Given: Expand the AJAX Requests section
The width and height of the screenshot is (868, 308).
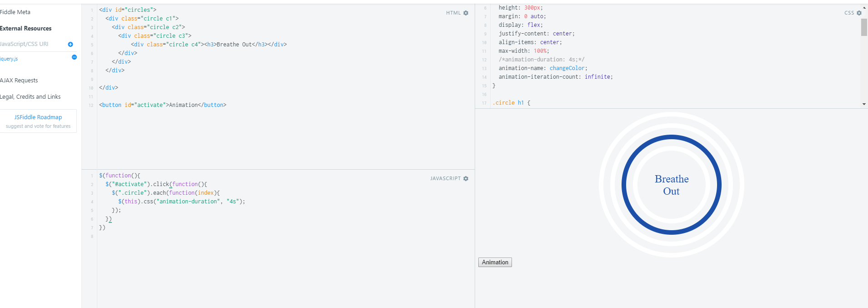Looking at the screenshot, I should click(x=19, y=81).
